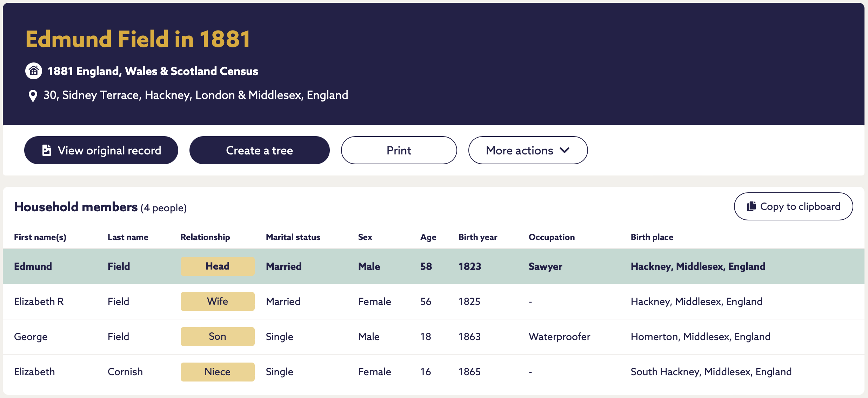868x398 pixels.
Task: Click the Age column header
Action: (x=428, y=237)
